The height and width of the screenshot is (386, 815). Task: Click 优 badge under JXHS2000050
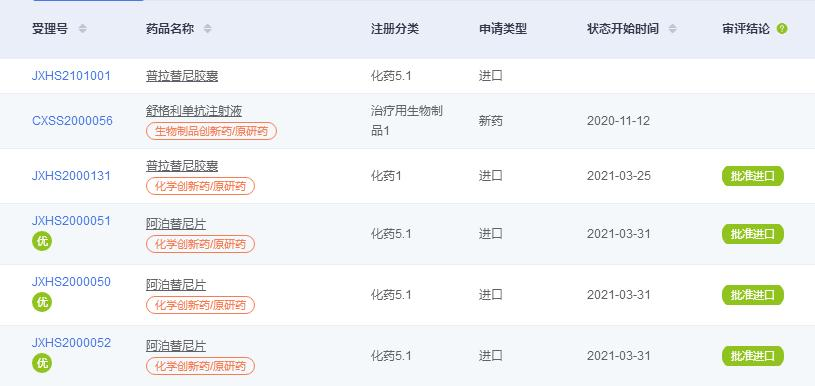tap(42, 302)
